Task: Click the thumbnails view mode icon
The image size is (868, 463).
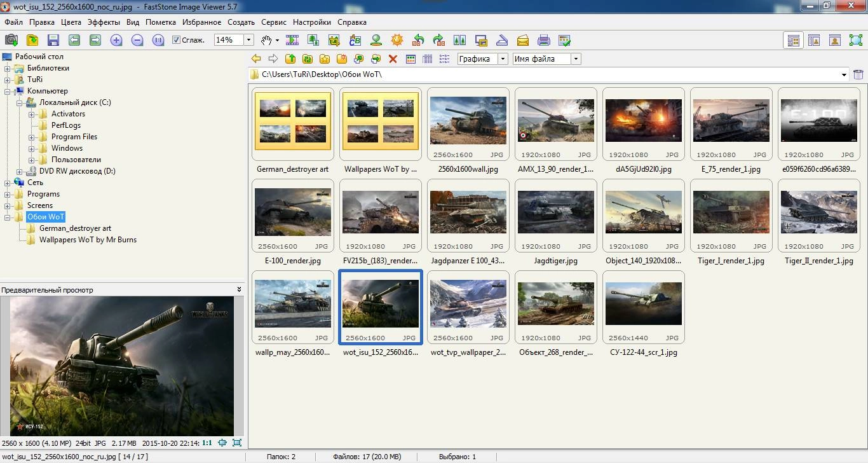Action: point(410,59)
